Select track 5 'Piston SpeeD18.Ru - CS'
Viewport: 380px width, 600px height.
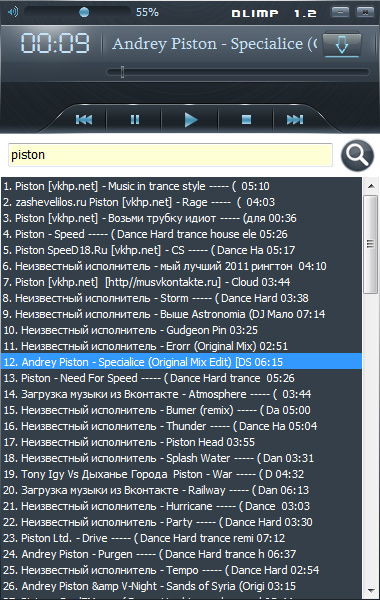pos(181,250)
